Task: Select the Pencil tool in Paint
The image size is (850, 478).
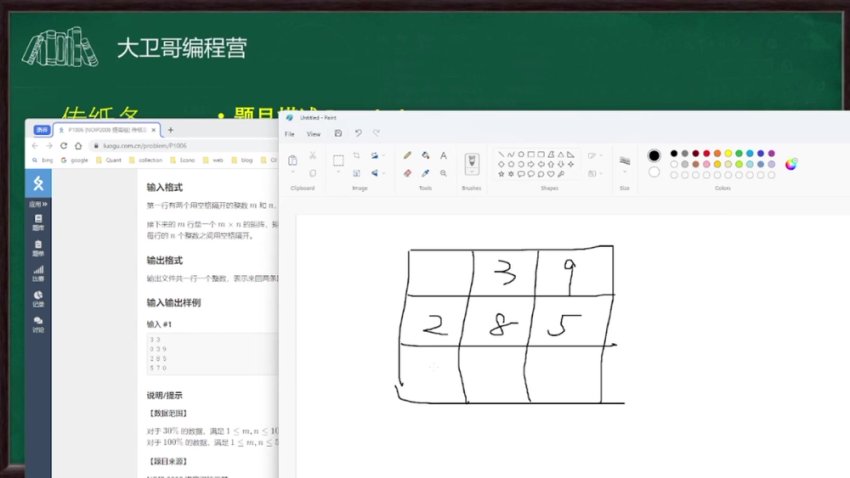Action: (407, 156)
